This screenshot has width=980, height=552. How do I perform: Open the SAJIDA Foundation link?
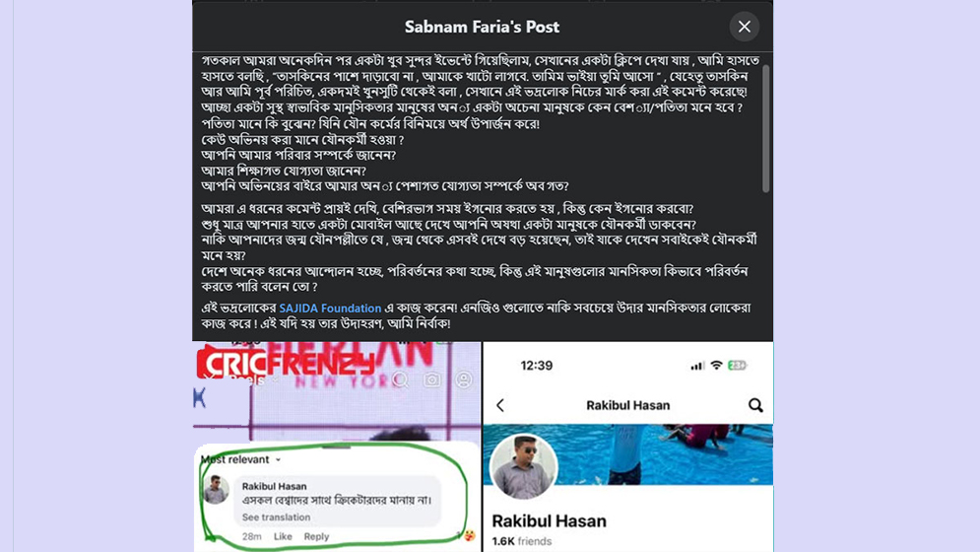pyautogui.click(x=330, y=308)
